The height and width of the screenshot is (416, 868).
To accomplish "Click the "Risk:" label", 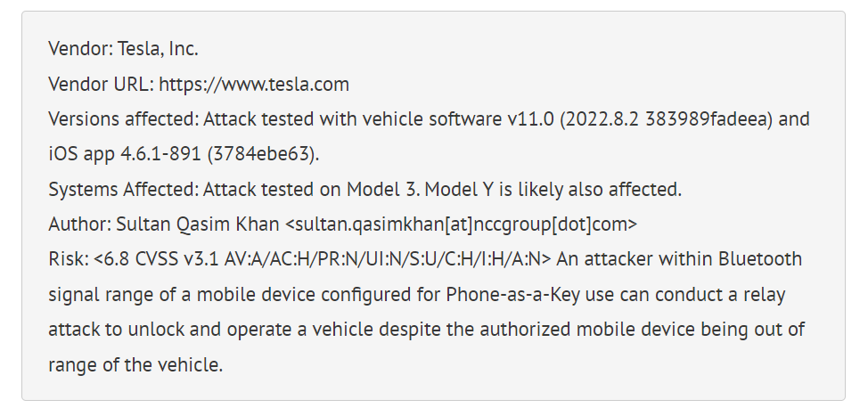I will click(x=68, y=259).
